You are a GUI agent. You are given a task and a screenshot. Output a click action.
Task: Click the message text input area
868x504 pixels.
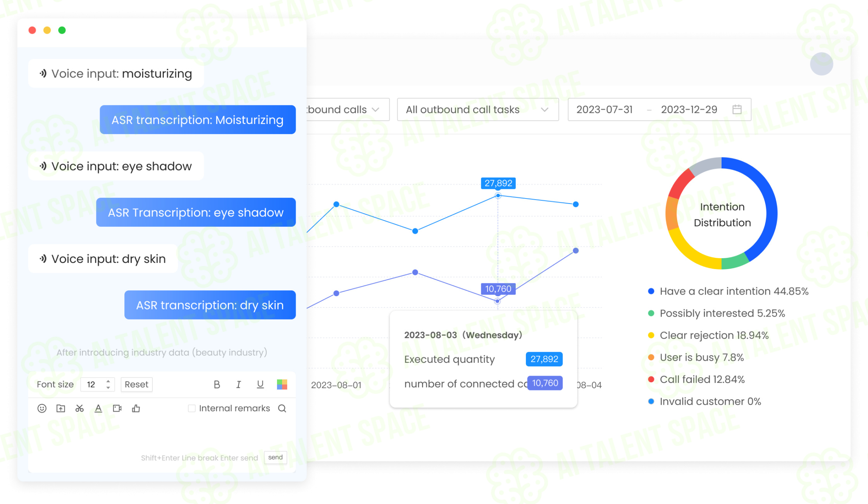click(162, 432)
